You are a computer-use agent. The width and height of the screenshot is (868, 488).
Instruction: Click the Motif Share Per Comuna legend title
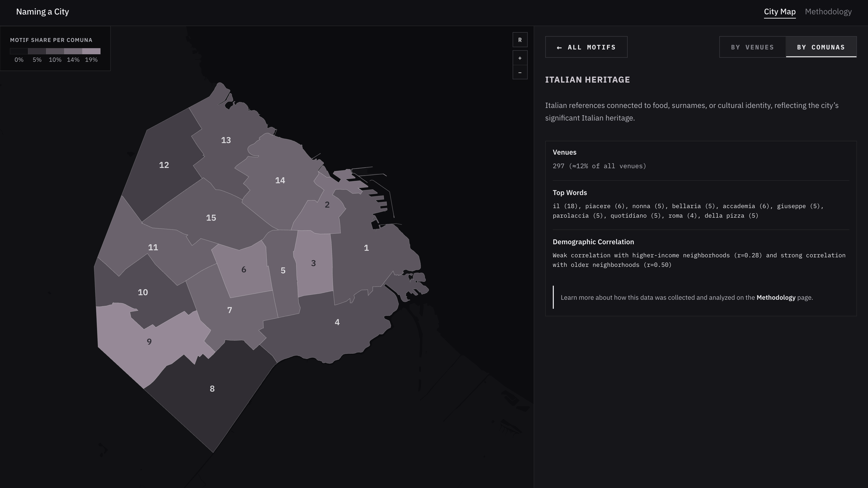click(51, 40)
